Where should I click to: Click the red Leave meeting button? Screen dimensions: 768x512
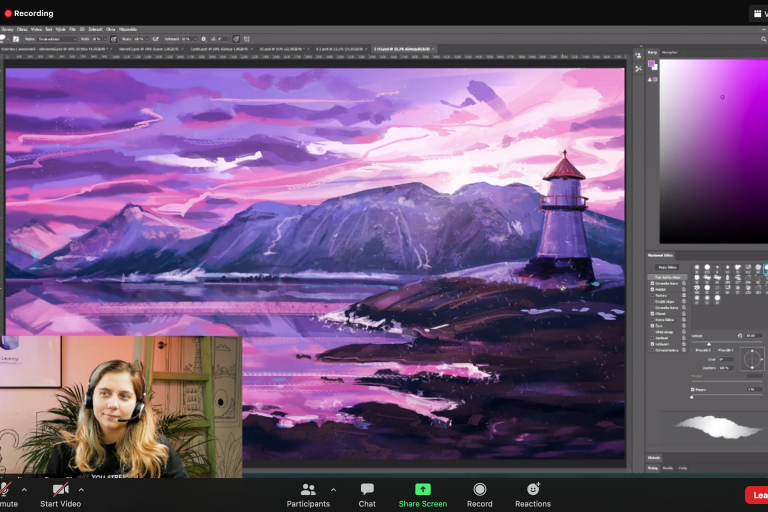point(757,495)
